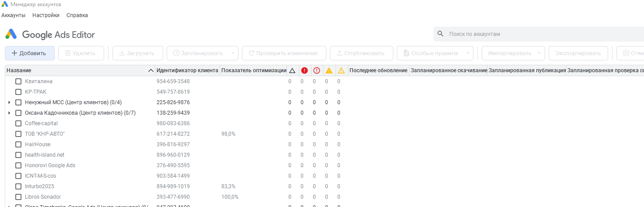The width and height of the screenshot is (644, 207).
Task: Click the Загрузить button
Action: (x=137, y=53)
